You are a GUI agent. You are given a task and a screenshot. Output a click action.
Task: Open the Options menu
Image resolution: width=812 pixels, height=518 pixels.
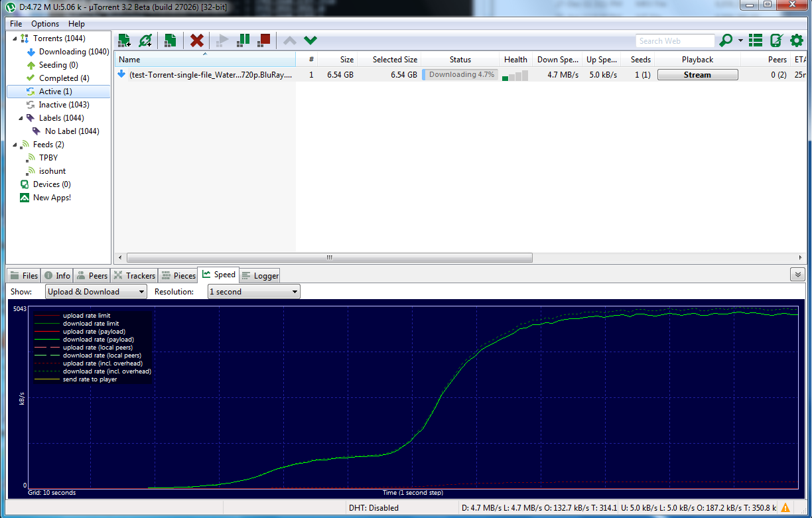point(45,24)
